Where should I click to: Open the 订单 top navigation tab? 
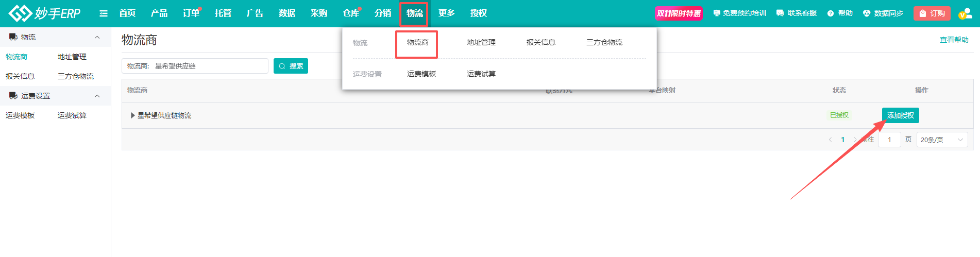(x=191, y=13)
